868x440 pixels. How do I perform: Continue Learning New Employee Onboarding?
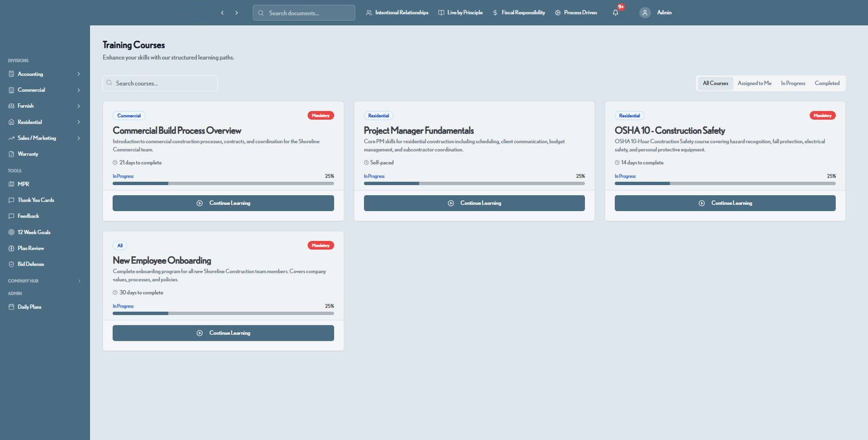point(223,333)
